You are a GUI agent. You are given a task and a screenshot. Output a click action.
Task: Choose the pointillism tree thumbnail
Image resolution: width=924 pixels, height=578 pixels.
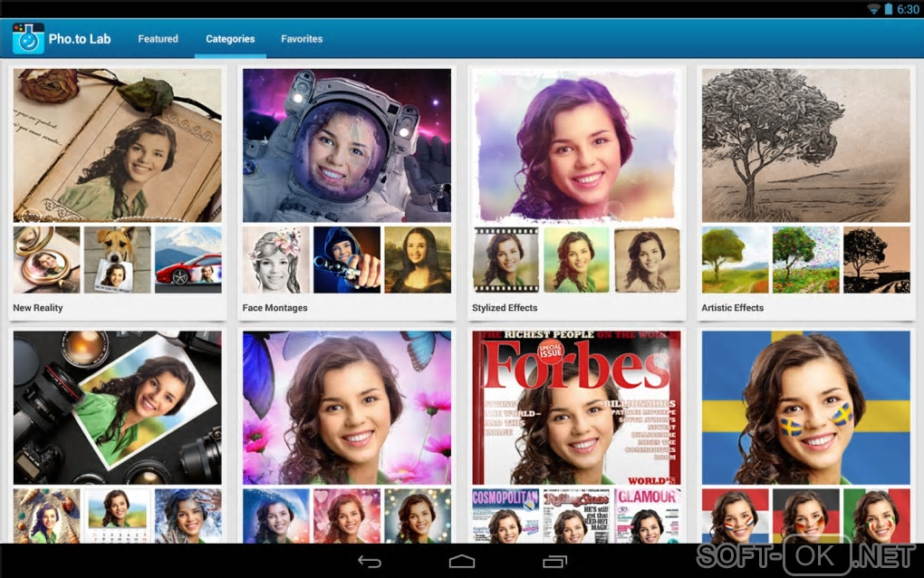(x=805, y=260)
